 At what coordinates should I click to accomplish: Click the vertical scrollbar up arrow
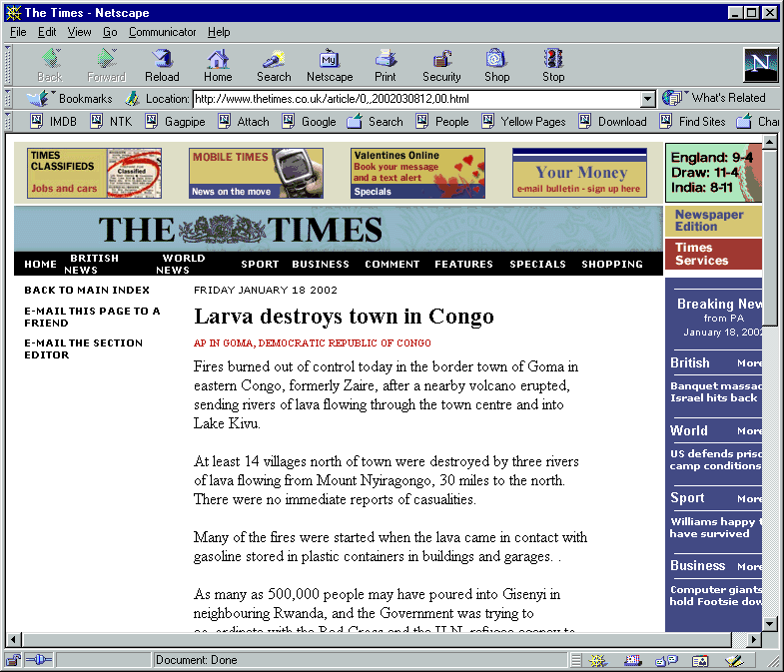coord(769,141)
